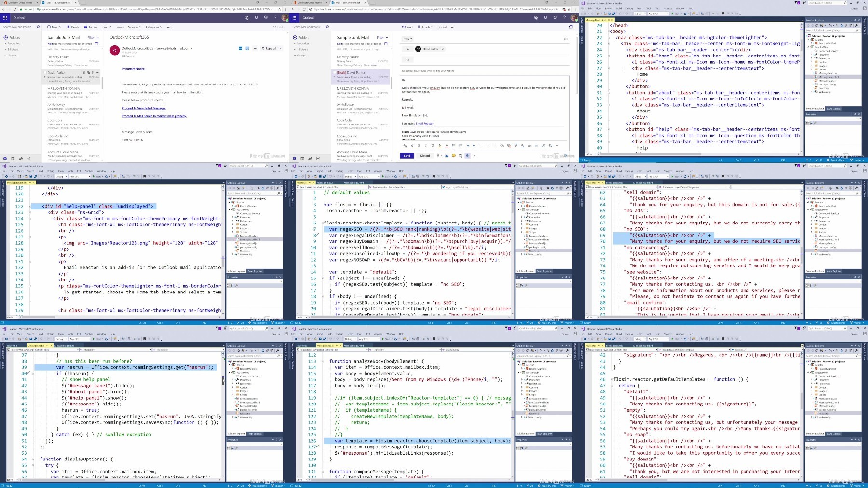This screenshot has height=488, width=868.
Task: Choose the red font color tool in the editor
Action: pyautogui.click(x=447, y=146)
